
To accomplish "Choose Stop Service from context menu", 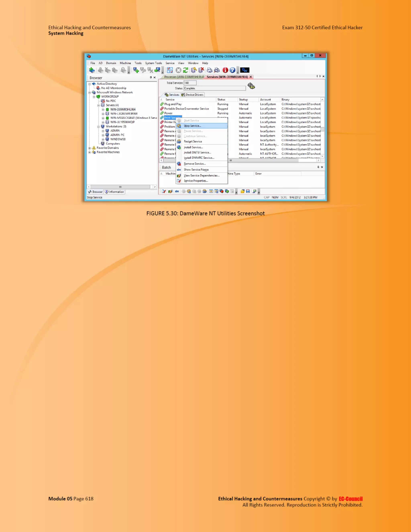I will 192,126.
